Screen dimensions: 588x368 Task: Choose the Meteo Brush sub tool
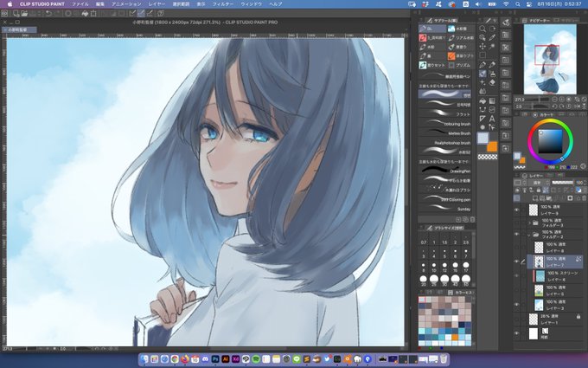444,132
